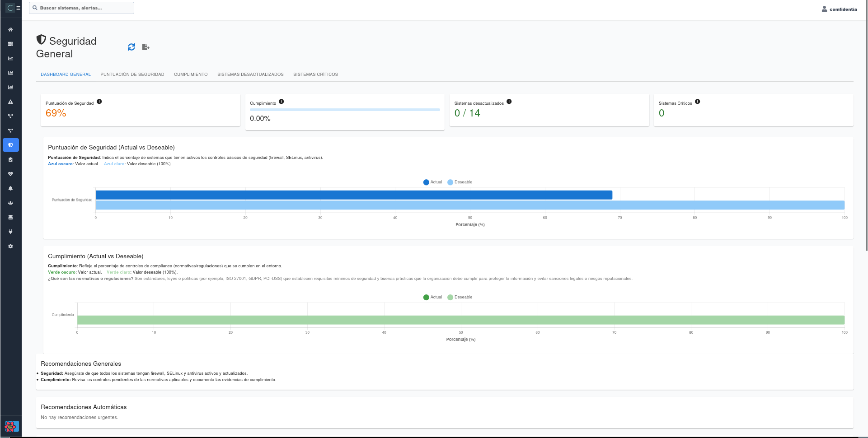Click the export icon next to refresh

tap(145, 47)
